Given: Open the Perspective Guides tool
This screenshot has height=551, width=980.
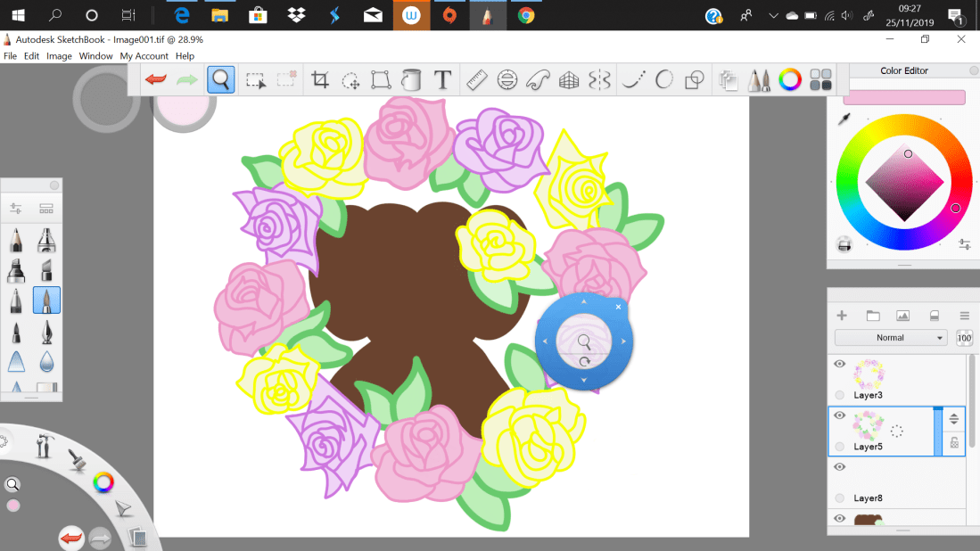Looking at the screenshot, I should [x=569, y=80].
